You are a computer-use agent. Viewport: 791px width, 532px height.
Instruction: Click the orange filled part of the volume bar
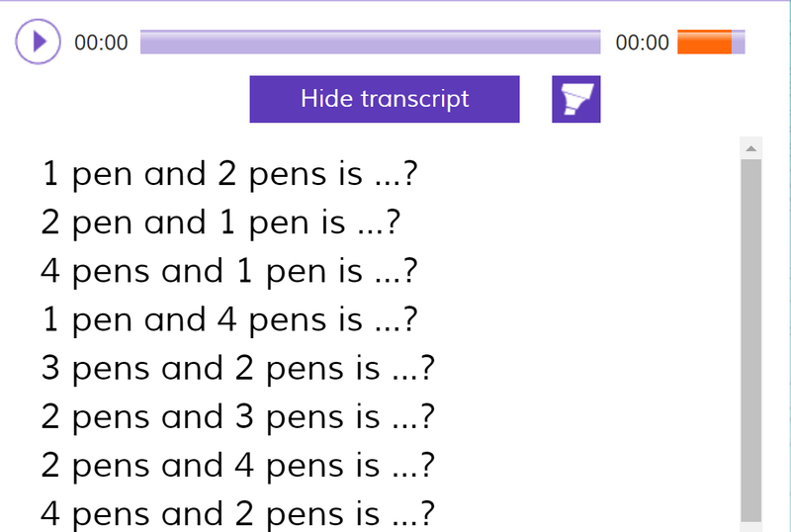[704, 43]
